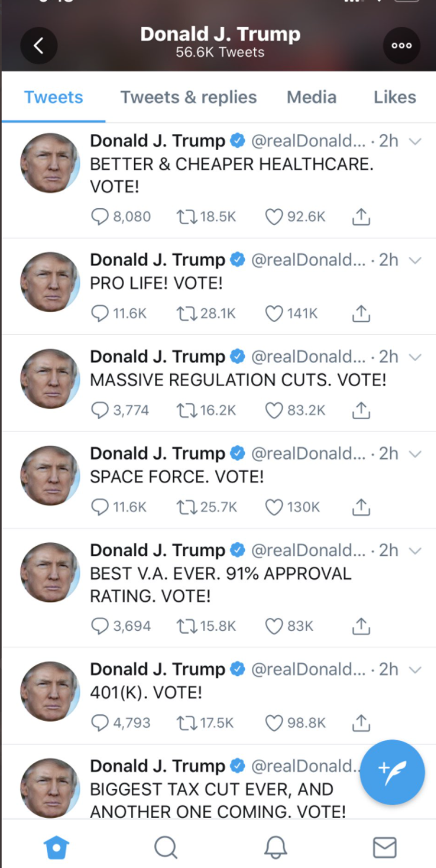Switch to Tweets & replies tab

click(x=189, y=97)
